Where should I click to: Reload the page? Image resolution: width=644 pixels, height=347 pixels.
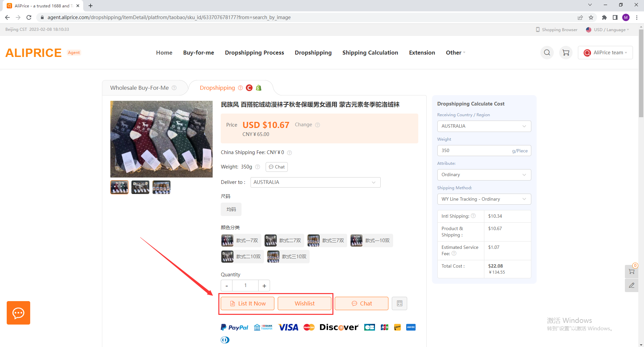coord(29,17)
